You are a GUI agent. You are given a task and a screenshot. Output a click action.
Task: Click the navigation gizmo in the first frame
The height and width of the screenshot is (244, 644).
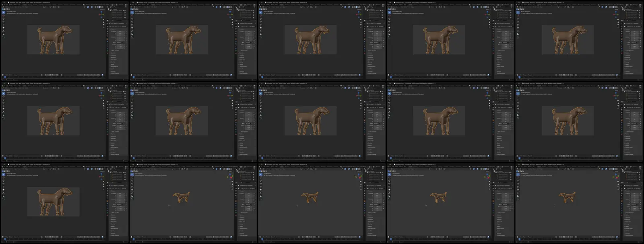101,14
